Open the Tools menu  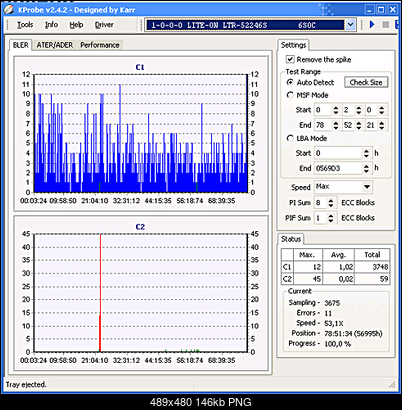pyautogui.click(x=25, y=25)
